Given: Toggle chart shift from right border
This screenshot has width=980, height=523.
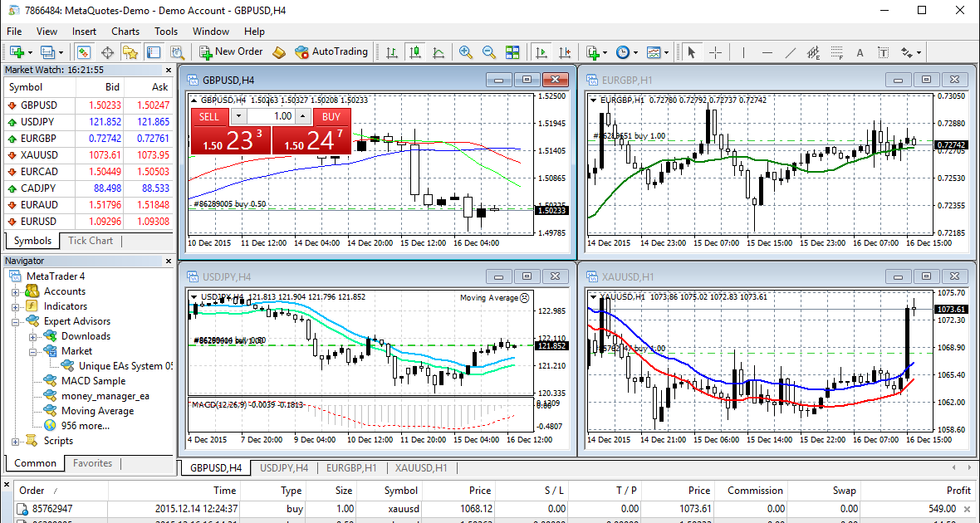Looking at the screenshot, I should [565, 51].
